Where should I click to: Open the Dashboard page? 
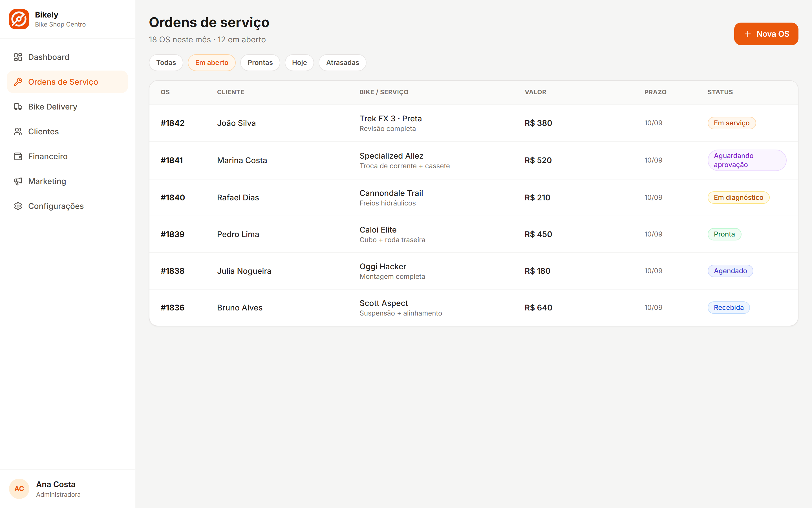67,57
